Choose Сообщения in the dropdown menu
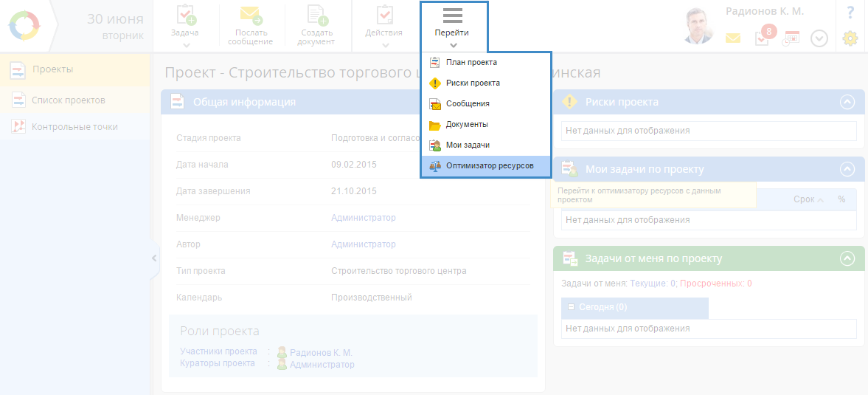Image resolution: width=868 pixels, height=395 pixels. click(485, 103)
